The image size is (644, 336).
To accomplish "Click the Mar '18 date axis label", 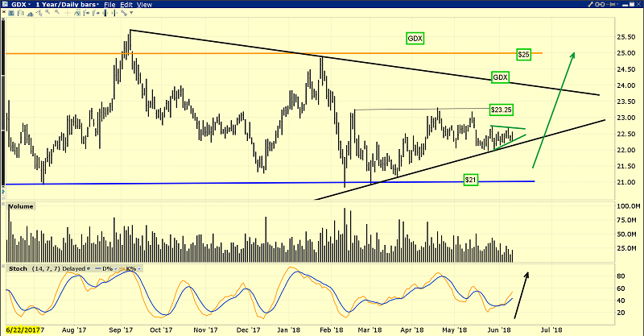I will tap(370, 330).
